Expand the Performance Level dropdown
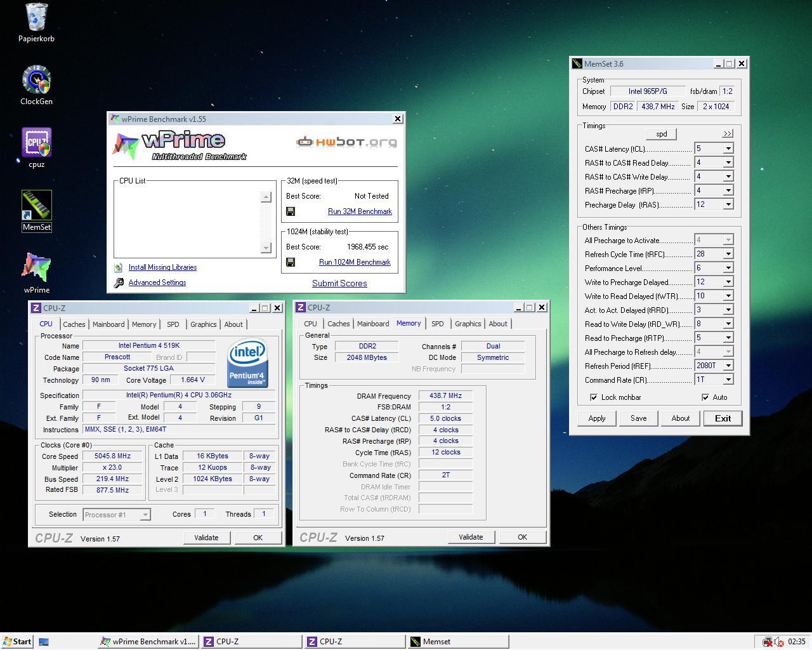The width and height of the screenshot is (812, 650). pos(728,268)
